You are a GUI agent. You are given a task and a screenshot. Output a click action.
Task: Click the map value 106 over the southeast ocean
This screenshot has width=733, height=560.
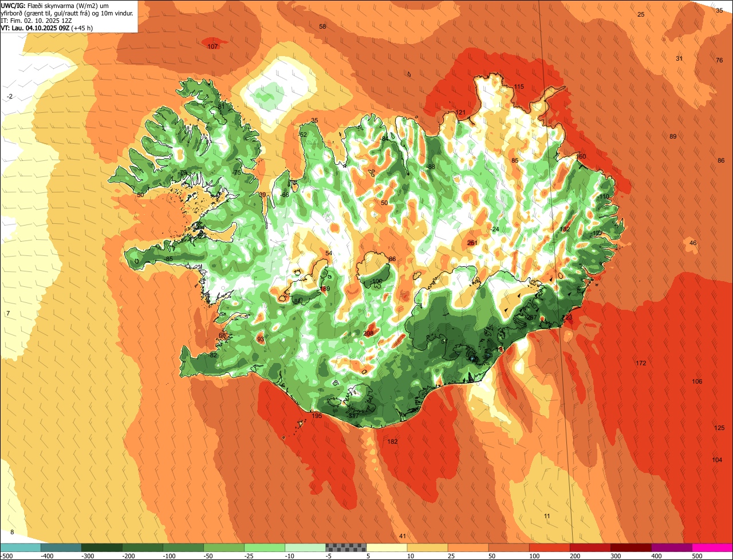697,381
